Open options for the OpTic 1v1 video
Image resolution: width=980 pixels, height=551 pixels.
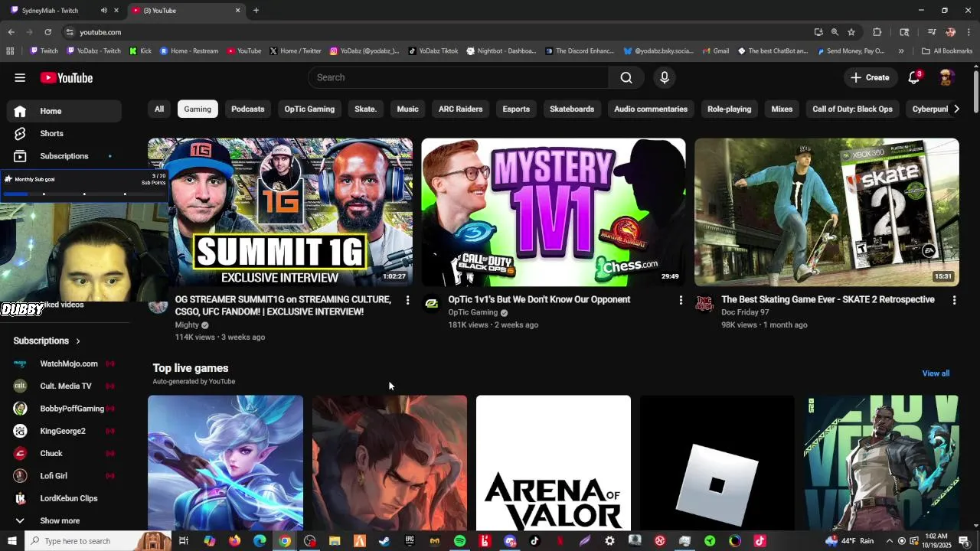(681, 300)
